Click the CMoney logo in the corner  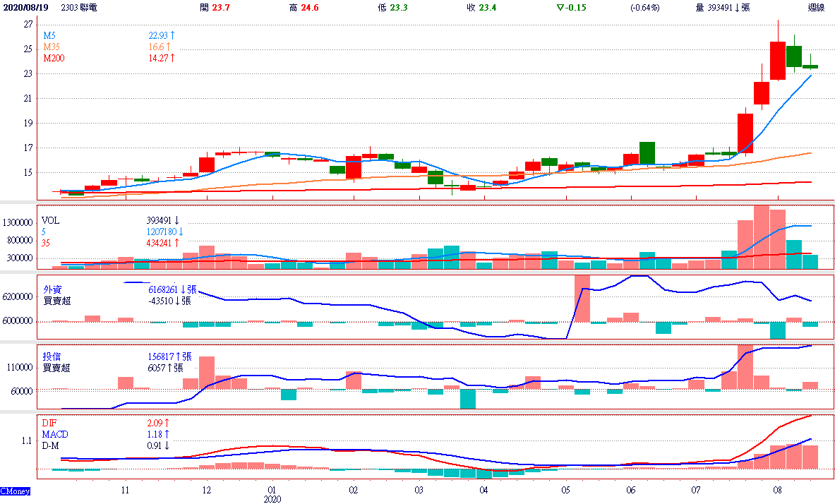tap(14, 491)
